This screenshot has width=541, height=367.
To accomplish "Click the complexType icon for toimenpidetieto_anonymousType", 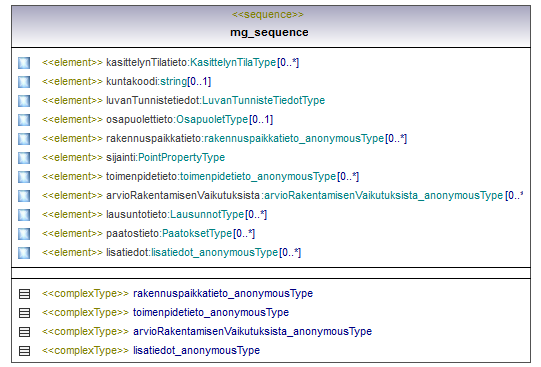I will tap(24, 313).
